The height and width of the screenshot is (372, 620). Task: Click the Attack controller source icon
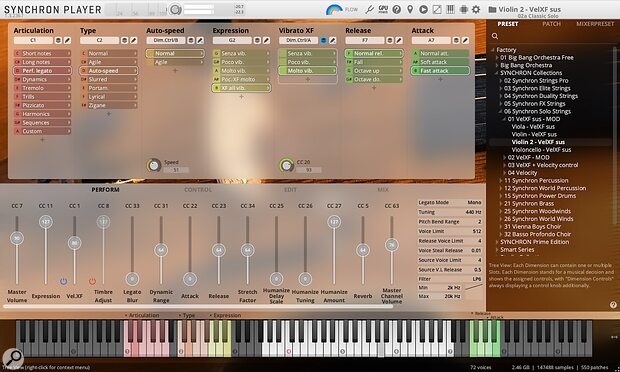point(456,40)
